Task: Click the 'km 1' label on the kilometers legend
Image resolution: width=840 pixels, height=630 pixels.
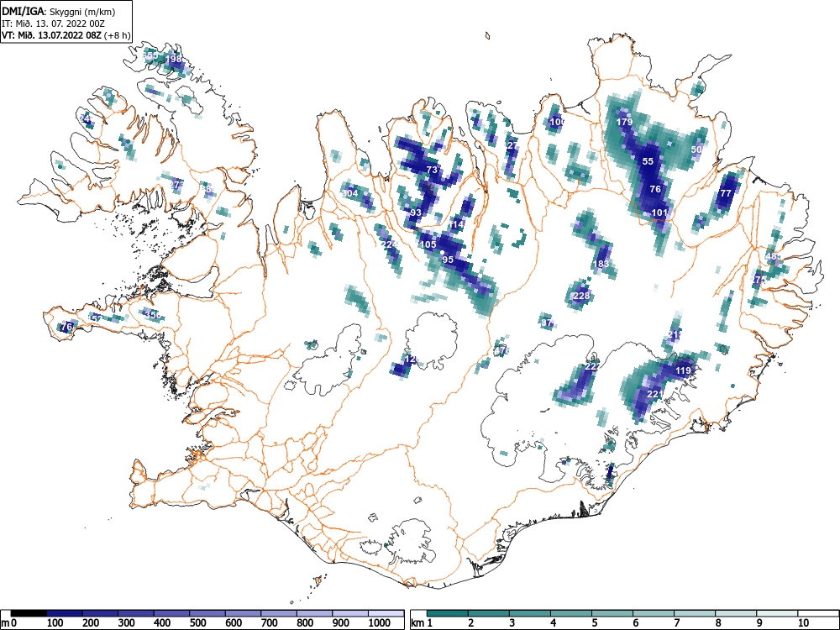Action: pos(423,623)
